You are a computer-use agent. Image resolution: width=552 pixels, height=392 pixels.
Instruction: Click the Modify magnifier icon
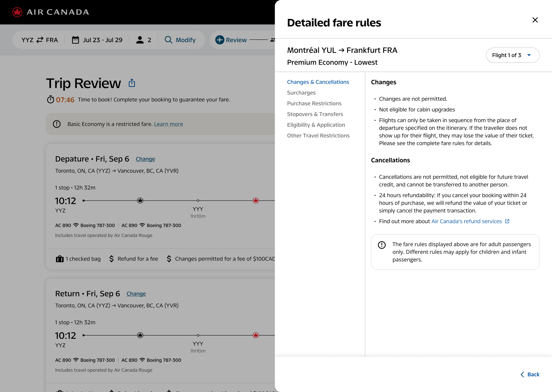pyautogui.click(x=168, y=40)
